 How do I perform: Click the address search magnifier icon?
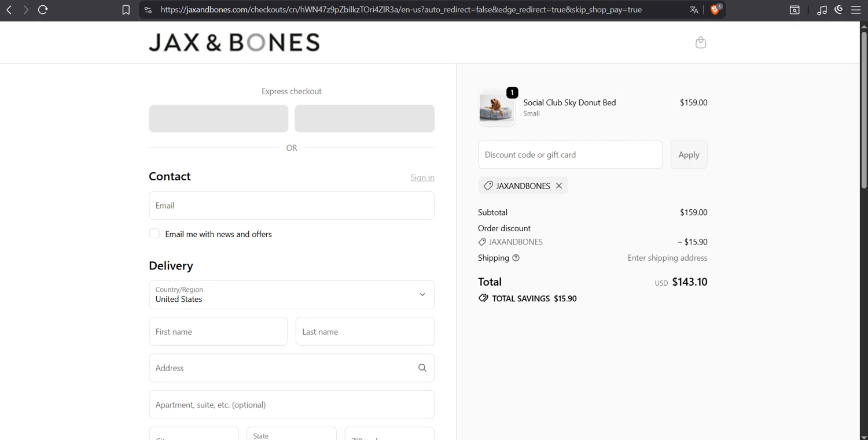point(422,368)
